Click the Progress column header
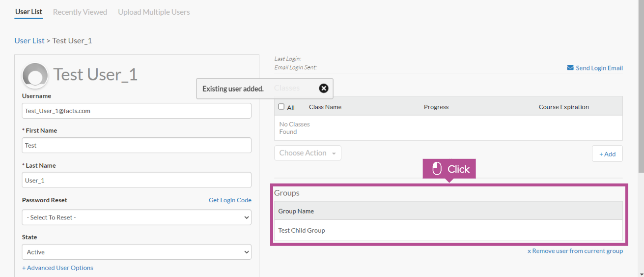Viewport: 644px width, 277px height. click(x=436, y=107)
